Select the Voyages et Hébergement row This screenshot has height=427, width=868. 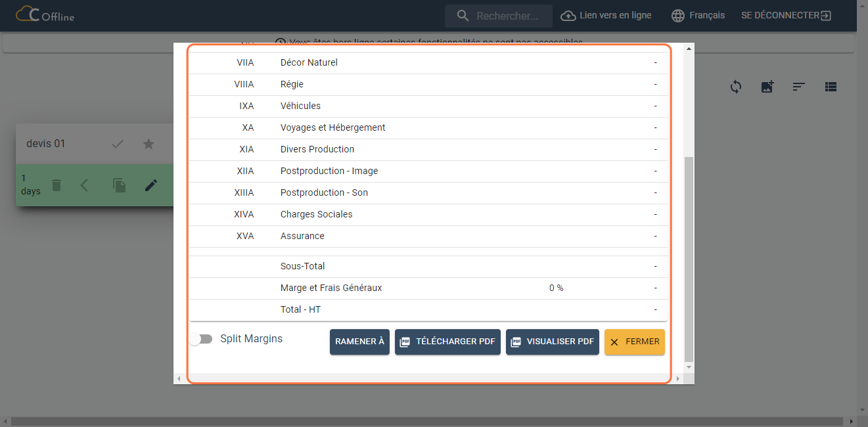[x=428, y=128]
